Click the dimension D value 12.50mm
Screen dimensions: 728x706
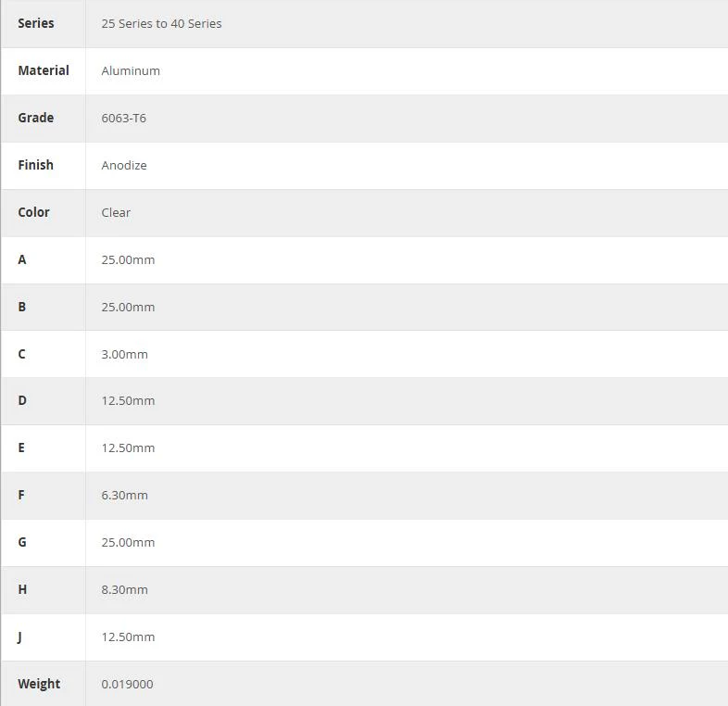(x=128, y=401)
